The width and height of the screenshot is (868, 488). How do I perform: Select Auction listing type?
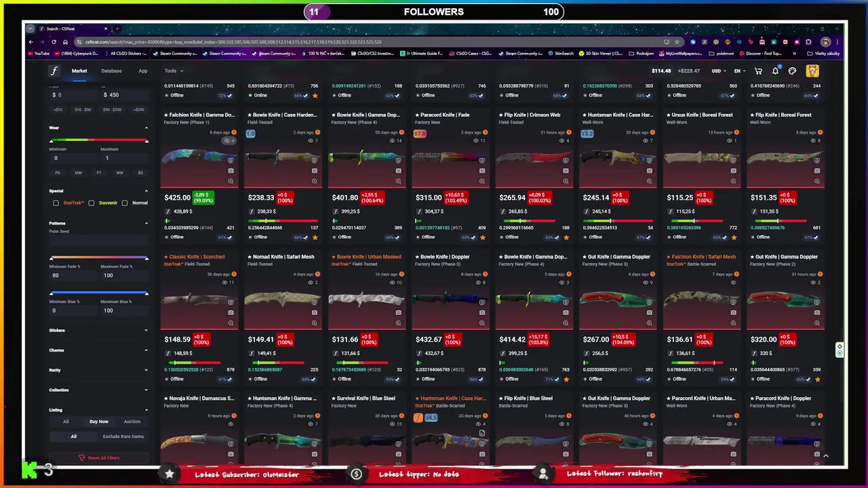pyautogui.click(x=132, y=422)
